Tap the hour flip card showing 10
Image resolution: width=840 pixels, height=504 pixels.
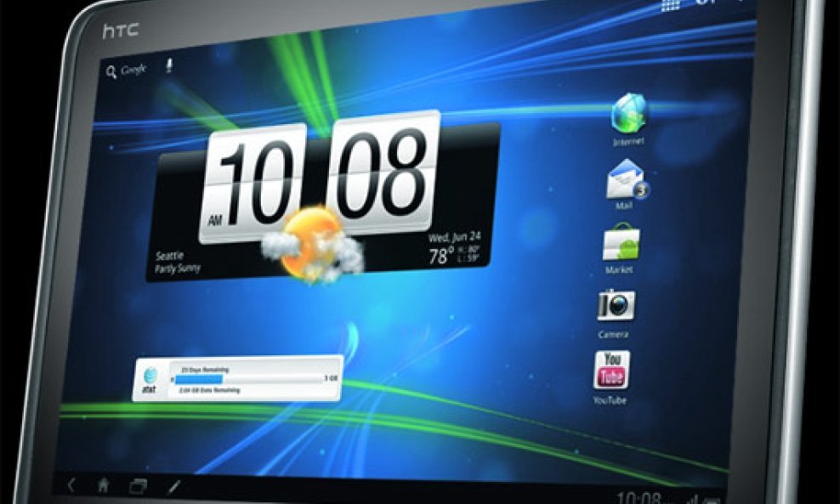252,182
